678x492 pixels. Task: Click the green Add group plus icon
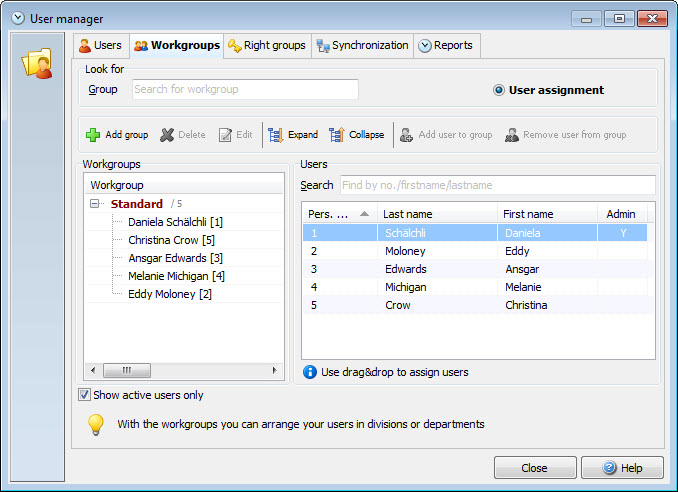coord(93,135)
